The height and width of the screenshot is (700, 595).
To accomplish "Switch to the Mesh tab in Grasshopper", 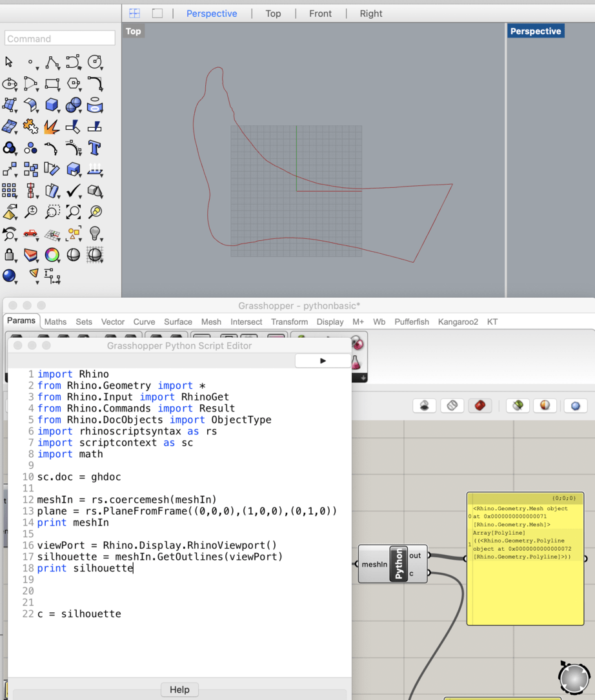I will (210, 322).
